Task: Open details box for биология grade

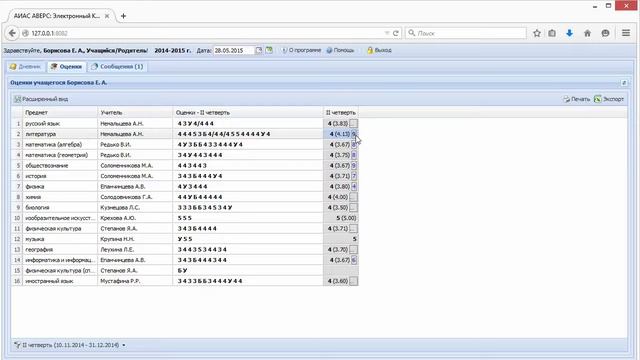Action: coord(353,208)
